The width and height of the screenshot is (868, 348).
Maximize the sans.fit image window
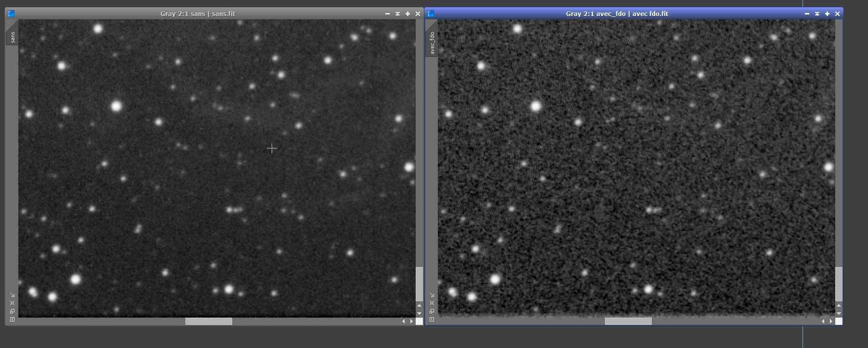408,14
